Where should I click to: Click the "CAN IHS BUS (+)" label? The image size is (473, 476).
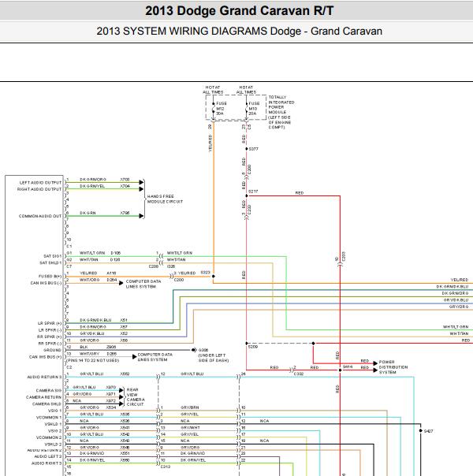coord(45,357)
